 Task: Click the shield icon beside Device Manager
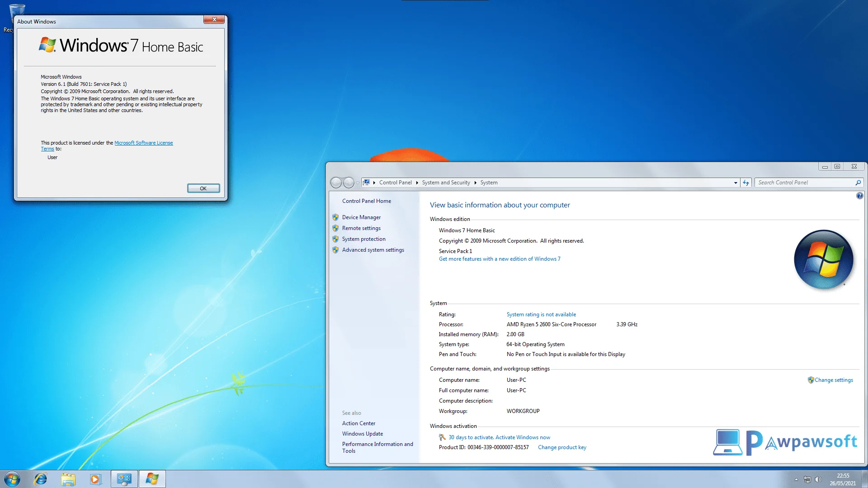335,217
